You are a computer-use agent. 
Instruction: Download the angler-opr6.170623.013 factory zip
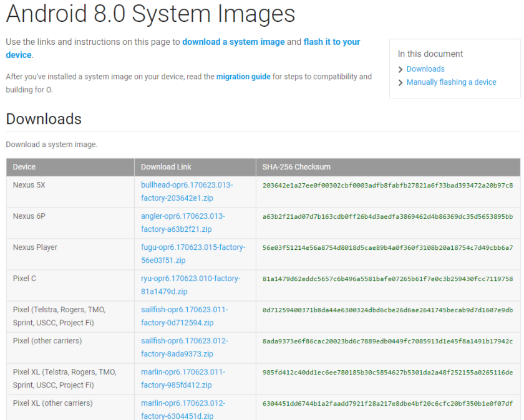pyautogui.click(x=183, y=222)
